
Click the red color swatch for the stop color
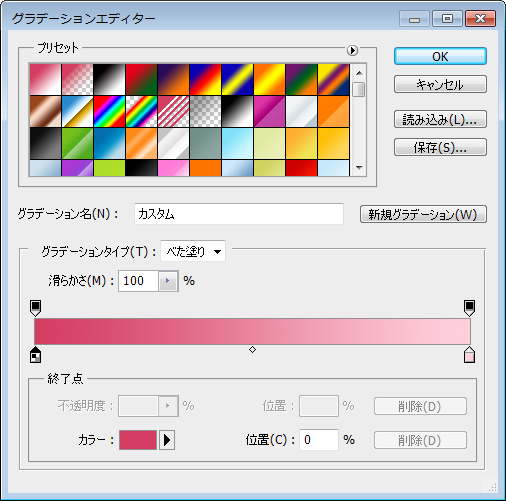pyautogui.click(x=138, y=440)
